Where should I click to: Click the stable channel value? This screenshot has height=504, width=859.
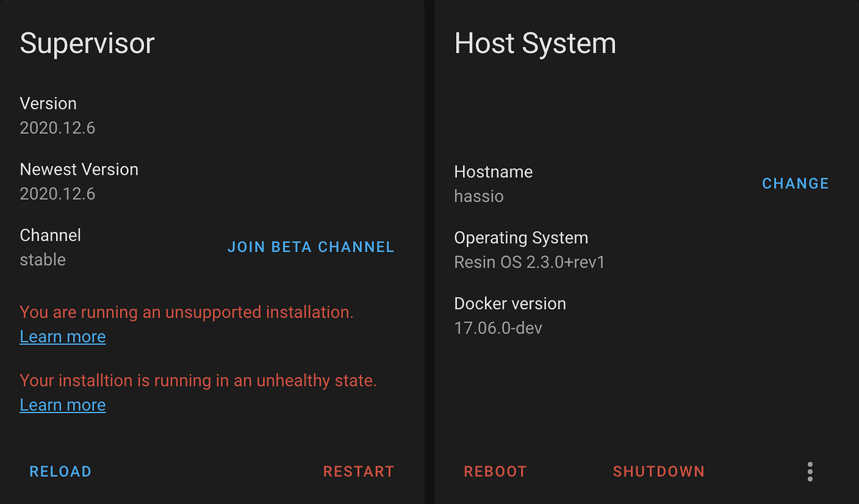tap(43, 259)
